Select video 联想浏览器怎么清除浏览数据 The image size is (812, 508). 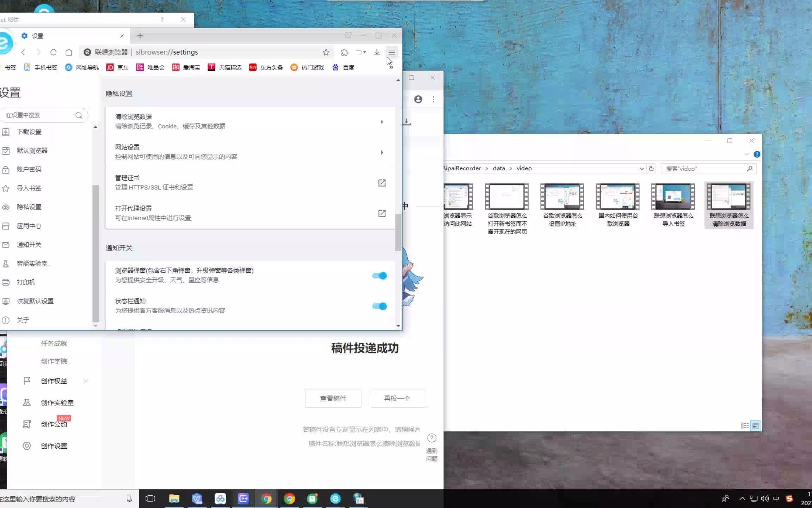pos(729,205)
